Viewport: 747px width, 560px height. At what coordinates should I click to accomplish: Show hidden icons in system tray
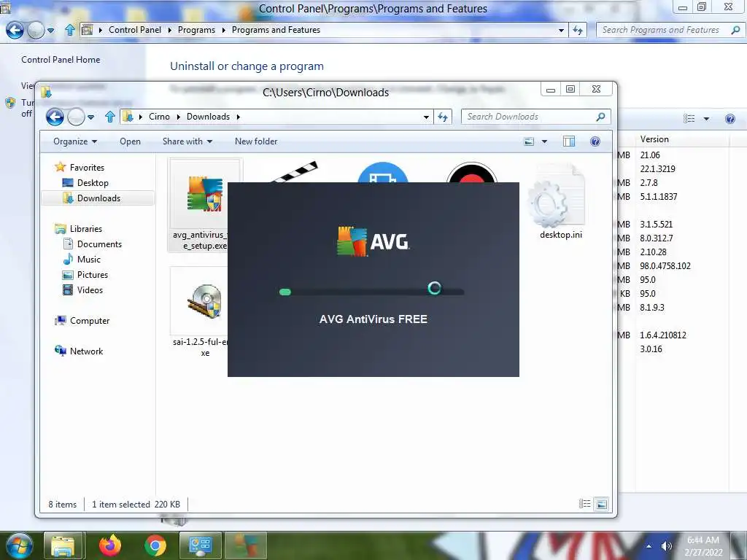[649, 546]
